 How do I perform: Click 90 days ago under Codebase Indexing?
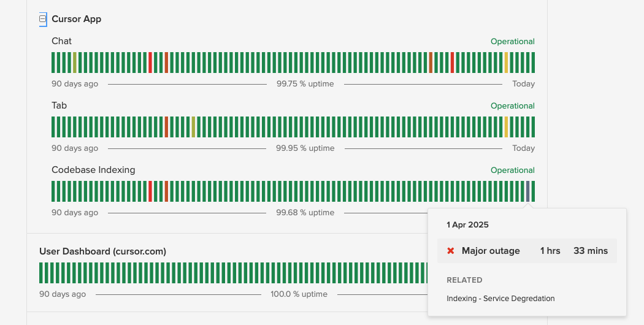pos(75,212)
